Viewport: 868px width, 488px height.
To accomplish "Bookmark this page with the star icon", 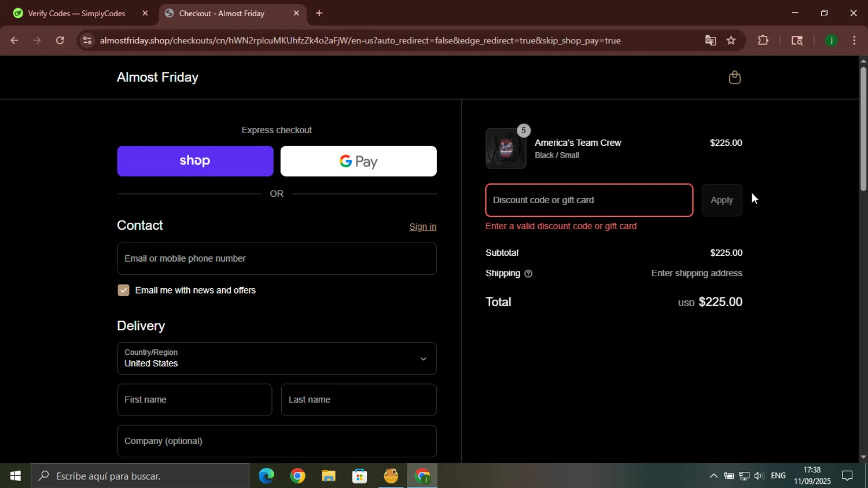I will (731, 41).
